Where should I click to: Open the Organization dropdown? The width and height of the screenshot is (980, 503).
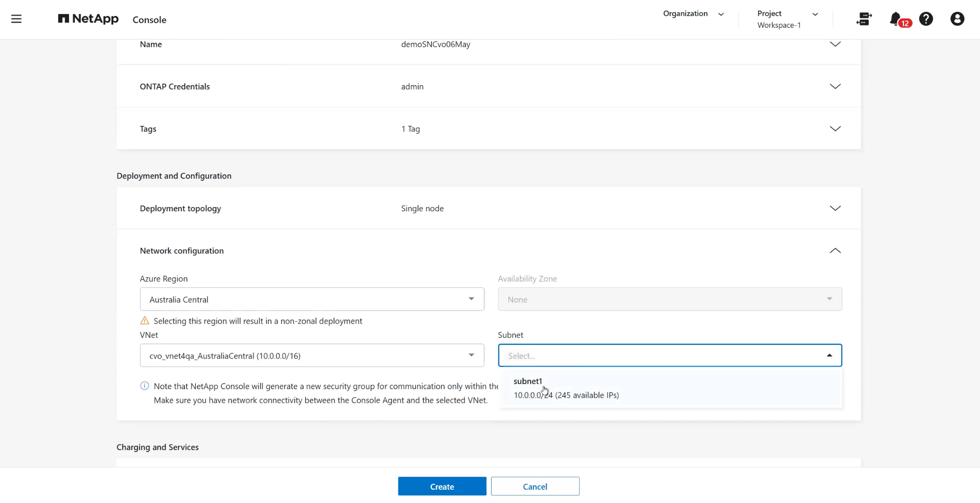(693, 14)
